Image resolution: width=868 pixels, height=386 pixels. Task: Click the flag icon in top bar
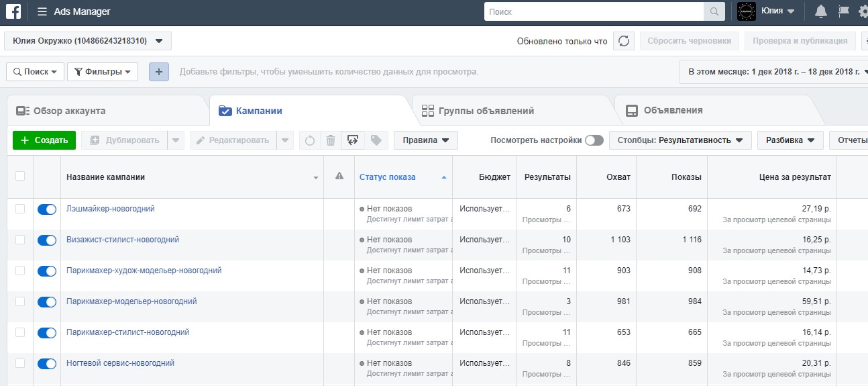click(x=844, y=11)
